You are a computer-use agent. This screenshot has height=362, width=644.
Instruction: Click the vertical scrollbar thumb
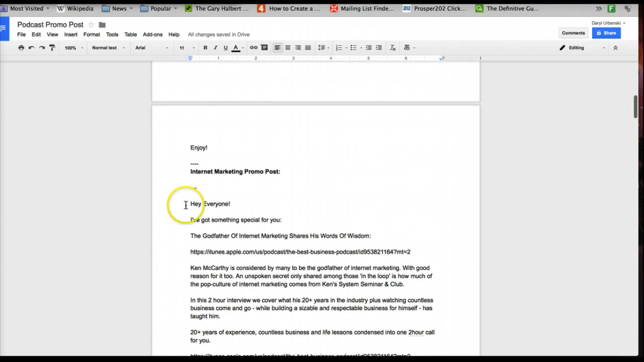pyautogui.click(x=636, y=107)
